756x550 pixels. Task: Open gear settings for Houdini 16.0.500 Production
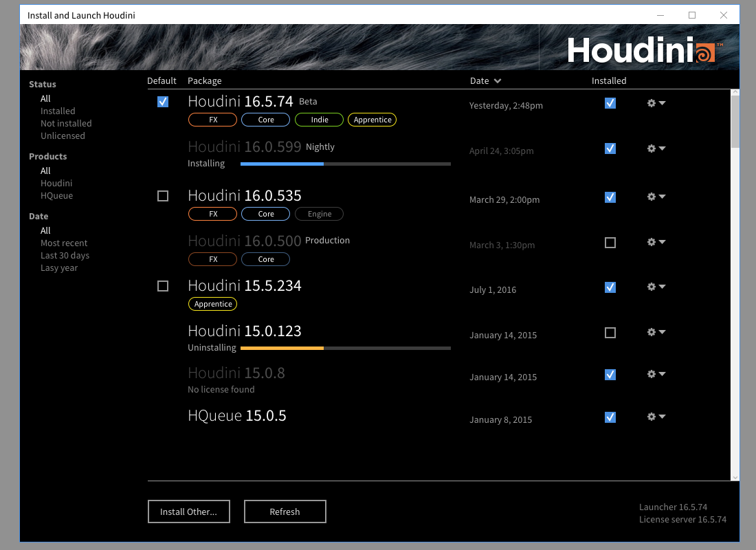pyautogui.click(x=656, y=242)
